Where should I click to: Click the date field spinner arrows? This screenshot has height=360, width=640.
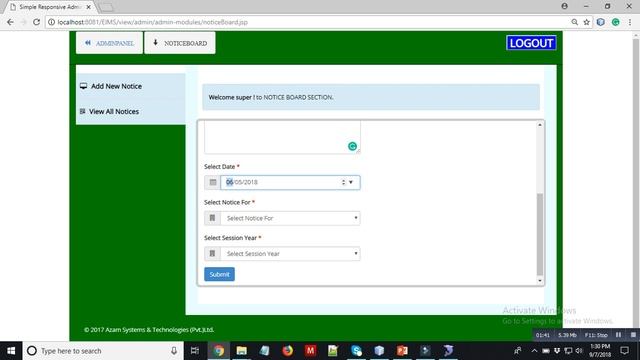343,182
